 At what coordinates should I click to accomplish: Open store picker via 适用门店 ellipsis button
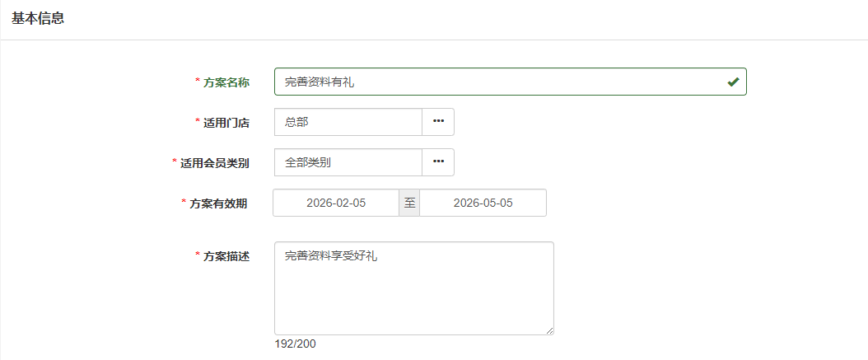[x=438, y=122]
